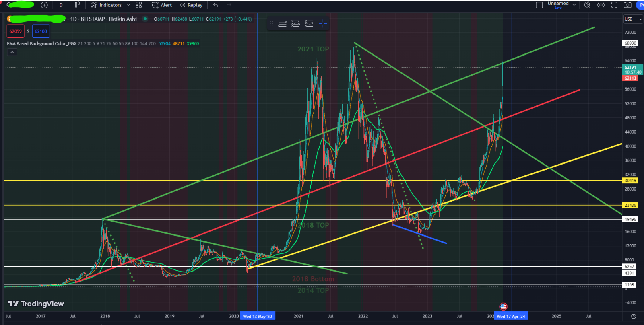Viewport: 644px width, 325px height.
Task: Grab the floating drawing toolbar handle
Action: coord(271,23)
